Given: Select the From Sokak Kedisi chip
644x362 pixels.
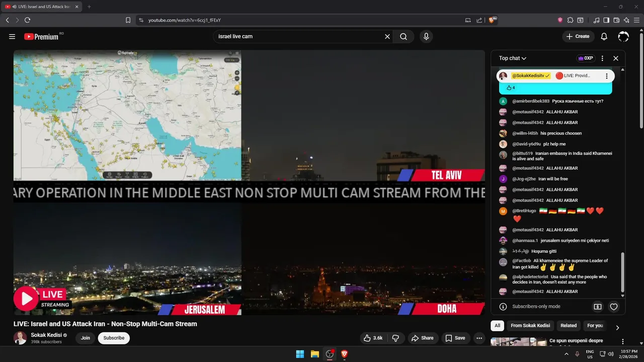Looking at the screenshot, I should point(530,326).
